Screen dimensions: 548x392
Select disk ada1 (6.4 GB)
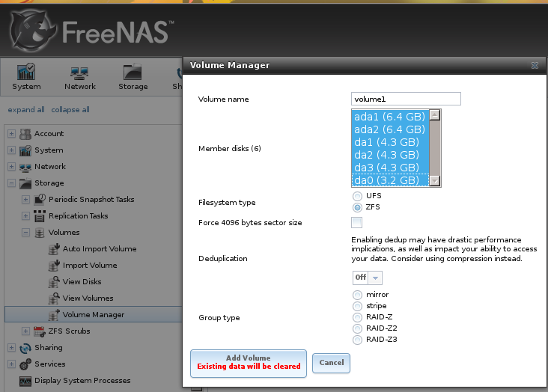pos(390,117)
